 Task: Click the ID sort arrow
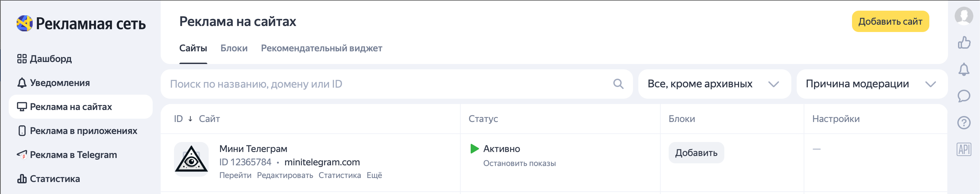(190, 119)
